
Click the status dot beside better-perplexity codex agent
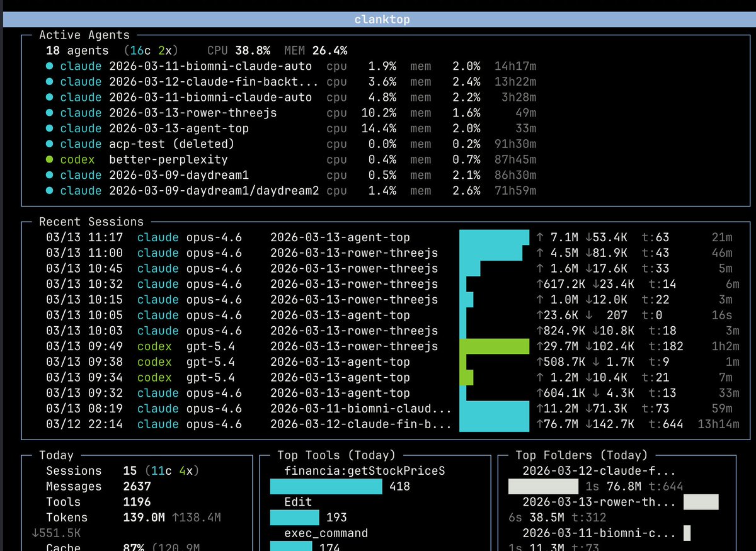(x=50, y=160)
